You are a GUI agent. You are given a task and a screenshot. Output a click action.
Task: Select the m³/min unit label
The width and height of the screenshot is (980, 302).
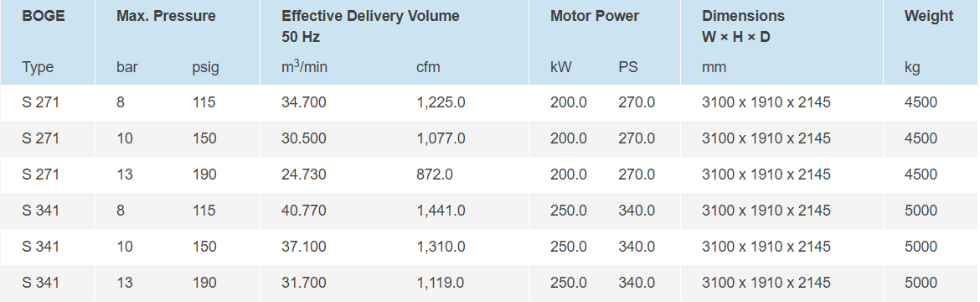point(304,66)
